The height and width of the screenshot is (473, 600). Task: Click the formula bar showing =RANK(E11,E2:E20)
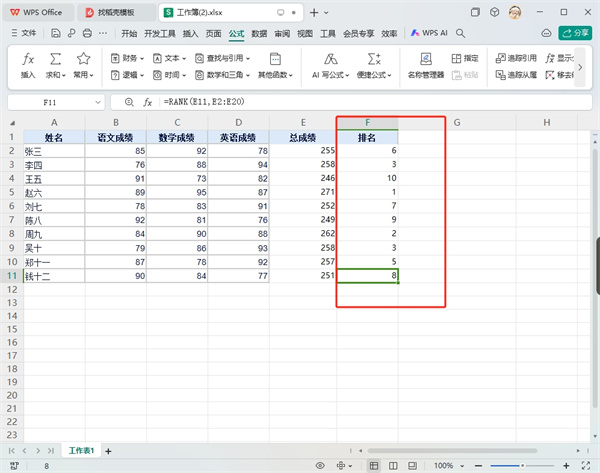(x=350, y=102)
